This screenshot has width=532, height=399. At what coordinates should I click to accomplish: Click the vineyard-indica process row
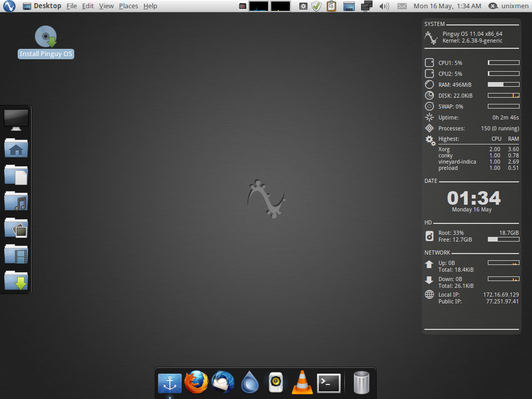(478, 162)
